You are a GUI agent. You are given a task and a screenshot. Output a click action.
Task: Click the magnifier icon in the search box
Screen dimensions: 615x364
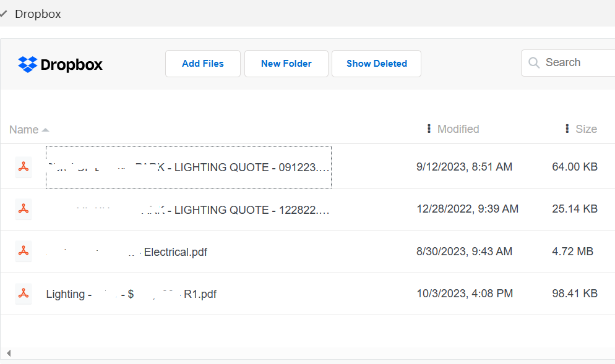[534, 62]
